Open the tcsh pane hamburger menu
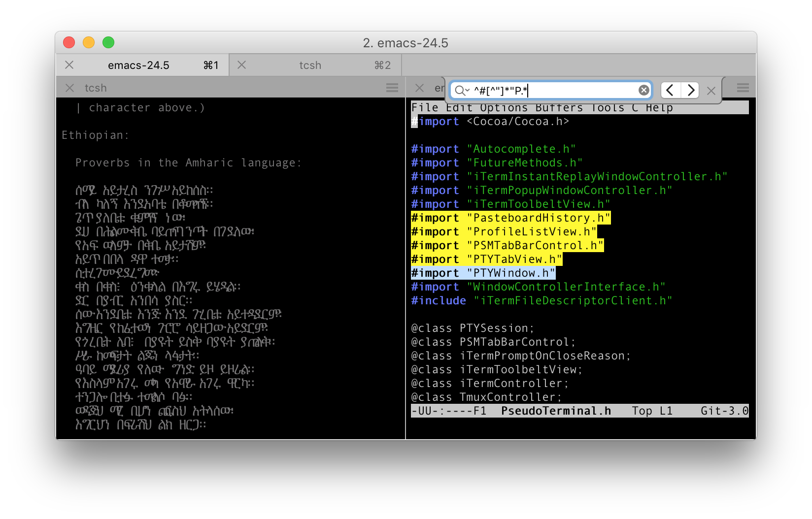The height and width of the screenshot is (519, 812). (392, 88)
